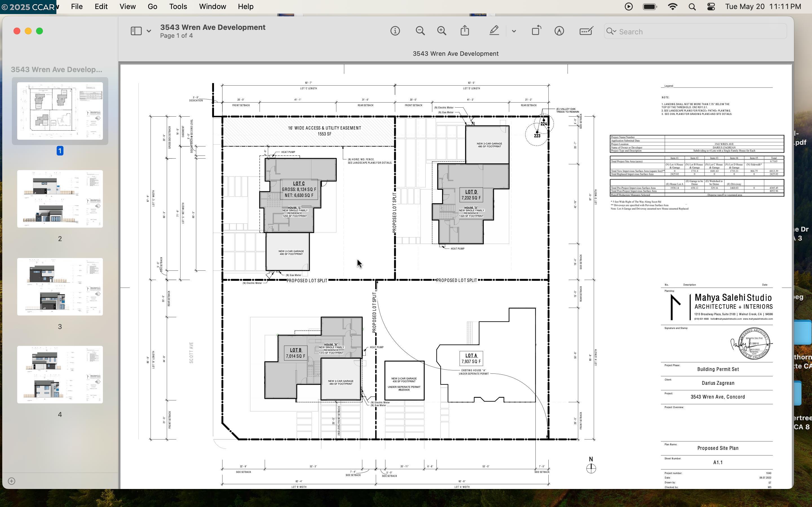This screenshot has height=507, width=812.
Task: Open the Get Info inspector
Action: click(395, 30)
